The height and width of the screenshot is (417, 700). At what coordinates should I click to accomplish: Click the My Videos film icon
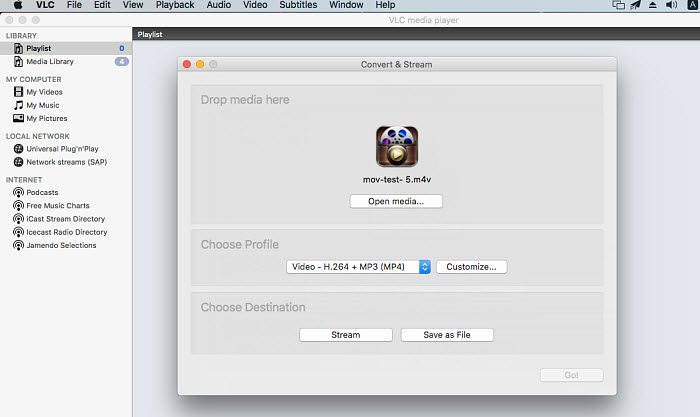(18, 92)
